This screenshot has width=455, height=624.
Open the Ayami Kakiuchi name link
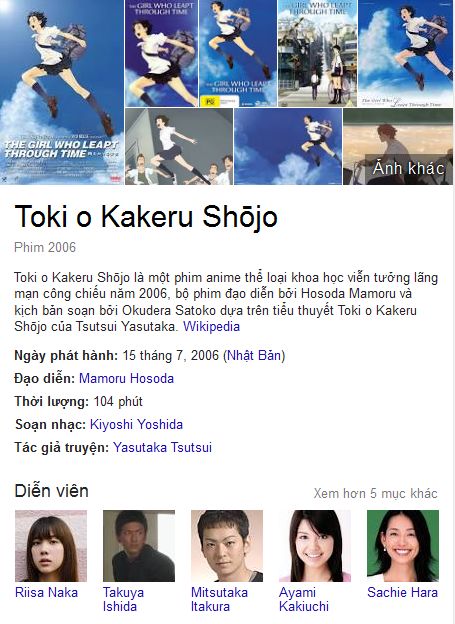(x=304, y=599)
